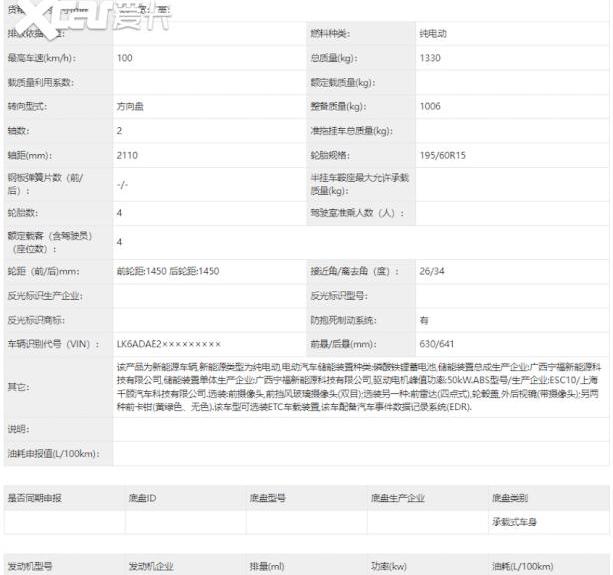Viewport: 613px width, 575px height.
Task: Select the curb weight value 1006
Action: click(430, 106)
